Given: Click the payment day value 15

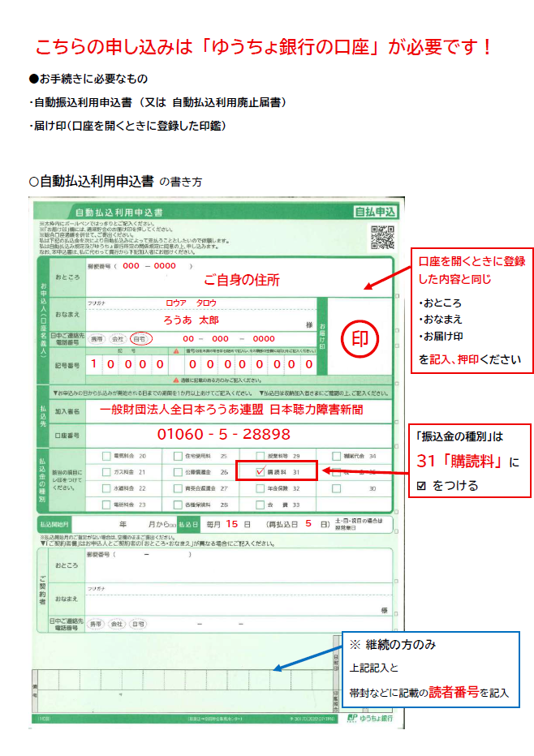Looking at the screenshot, I should point(232,524).
